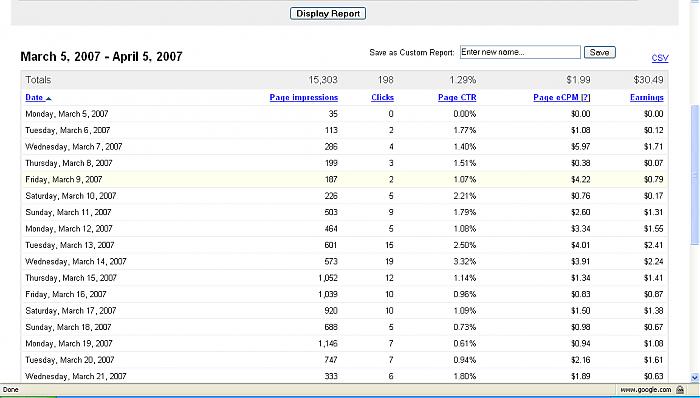Click the scrollbar down arrow

coord(695,377)
